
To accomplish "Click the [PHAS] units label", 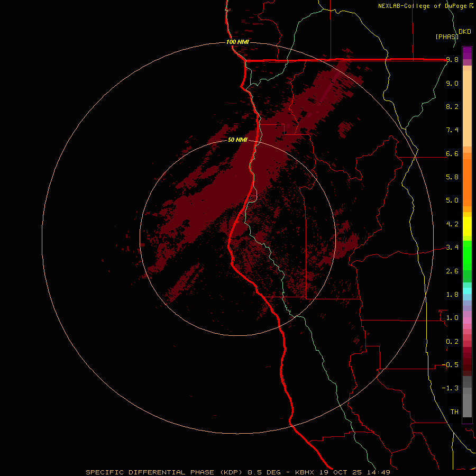I will [x=446, y=37].
